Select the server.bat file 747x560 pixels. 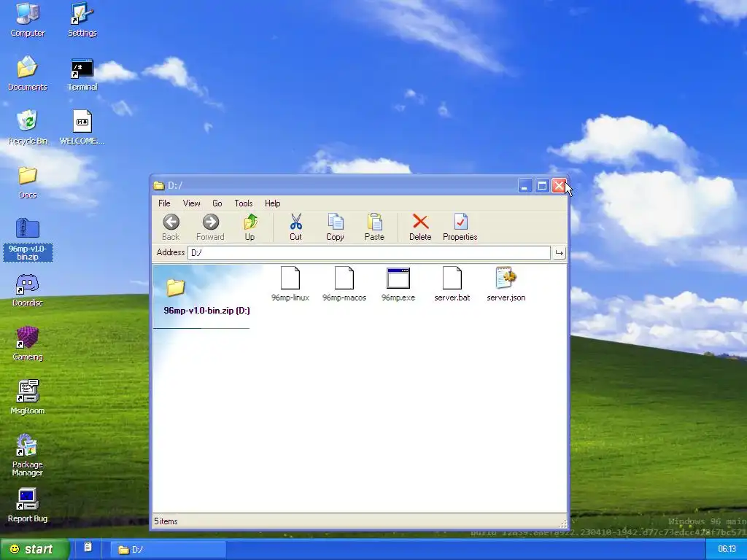click(452, 284)
